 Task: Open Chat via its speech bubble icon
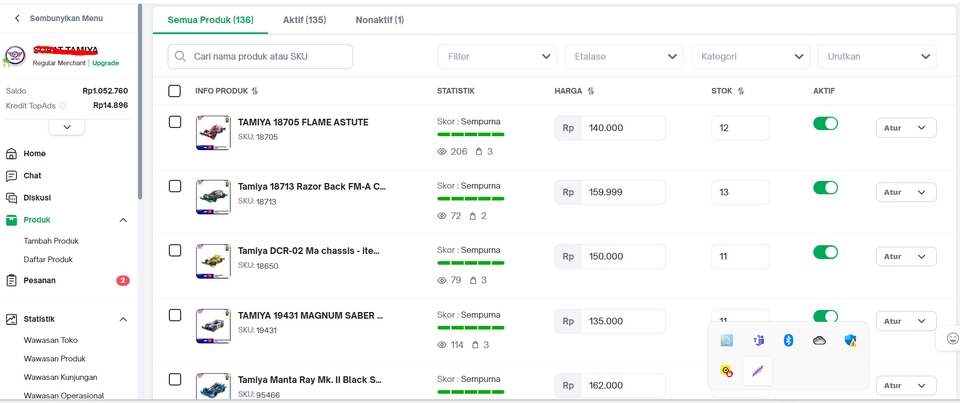11,176
